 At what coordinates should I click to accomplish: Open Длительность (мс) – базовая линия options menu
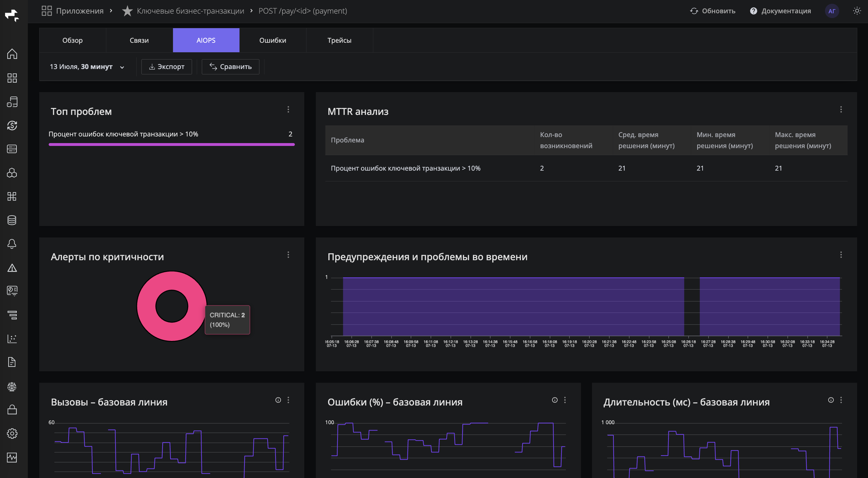tap(841, 400)
